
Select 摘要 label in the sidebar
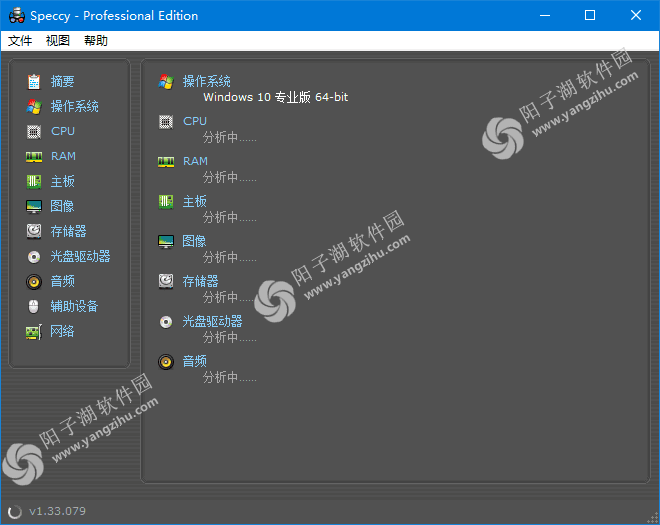63,81
